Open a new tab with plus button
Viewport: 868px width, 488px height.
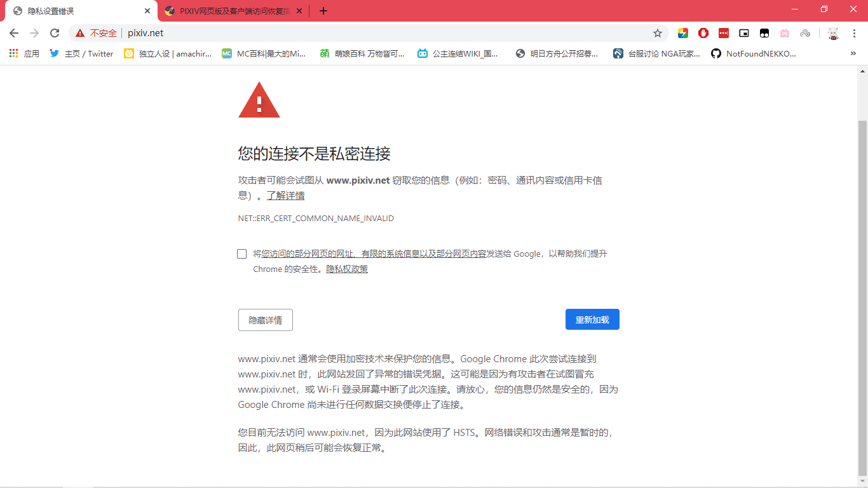tap(323, 11)
